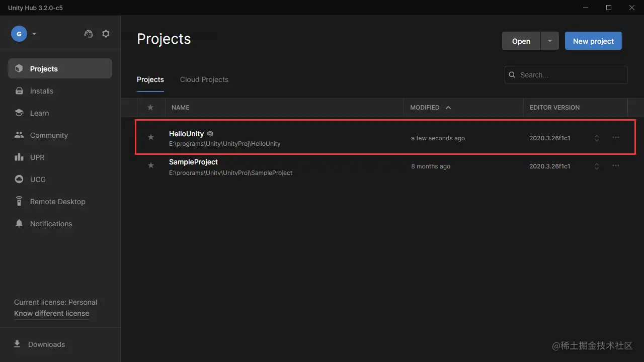Viewport: 644px width, 362px height.
Task: Open the HelloUnity project name
Action: pyautogui.click(x=186, y=134)
